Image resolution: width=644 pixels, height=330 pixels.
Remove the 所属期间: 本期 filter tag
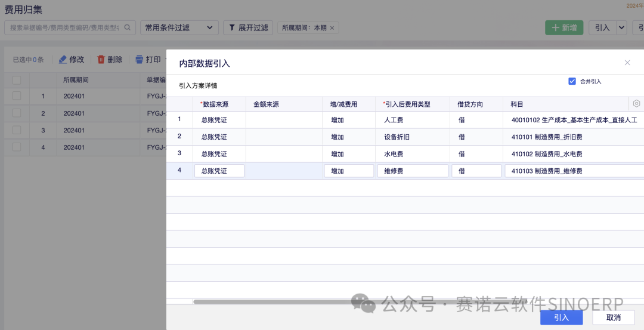tap(332, 28)
